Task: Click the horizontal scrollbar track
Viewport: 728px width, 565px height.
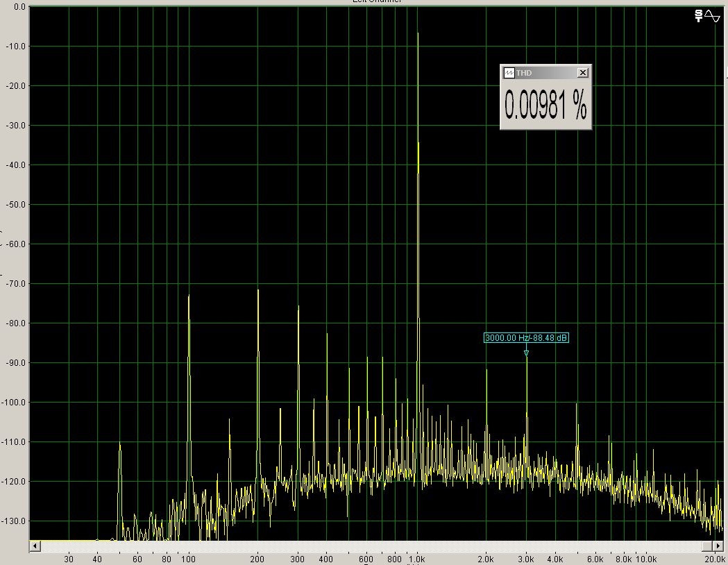Action: [x=371, y=546]
